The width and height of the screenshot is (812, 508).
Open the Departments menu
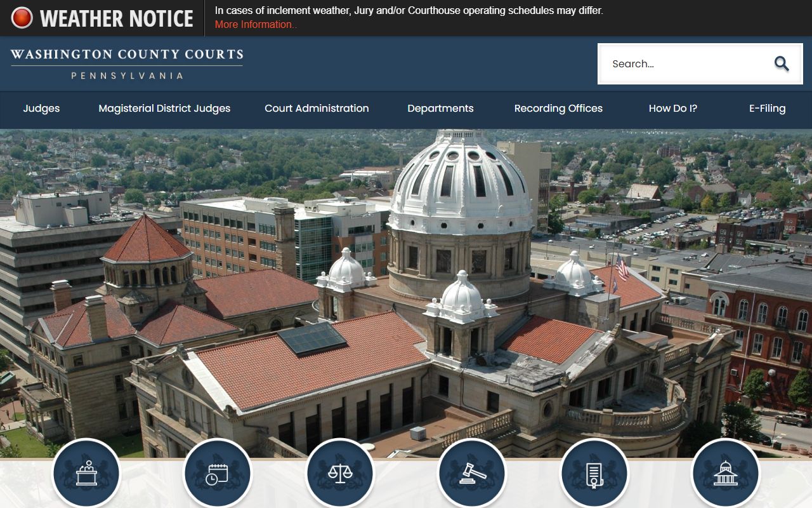tap(440, 109)
